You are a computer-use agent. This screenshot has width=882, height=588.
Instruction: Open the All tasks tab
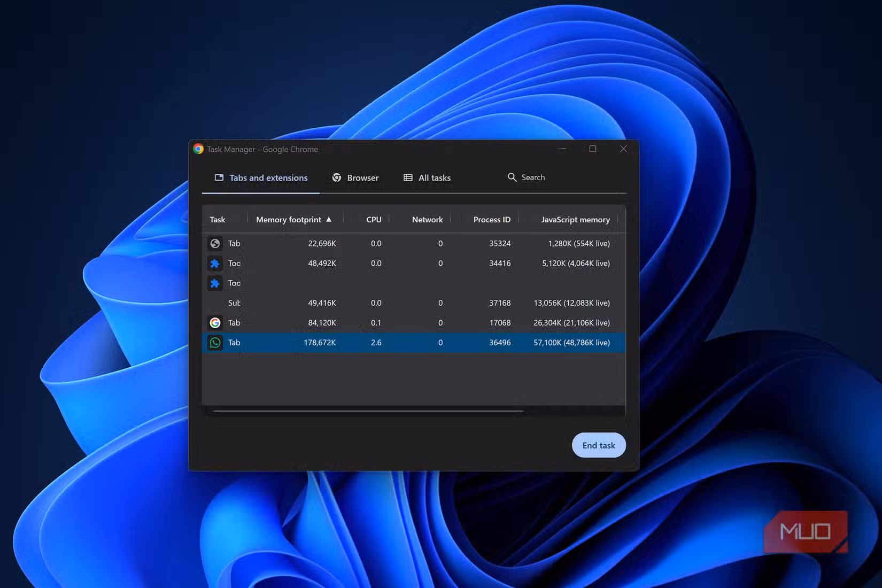pyautogui.click(x=427, y=178)
